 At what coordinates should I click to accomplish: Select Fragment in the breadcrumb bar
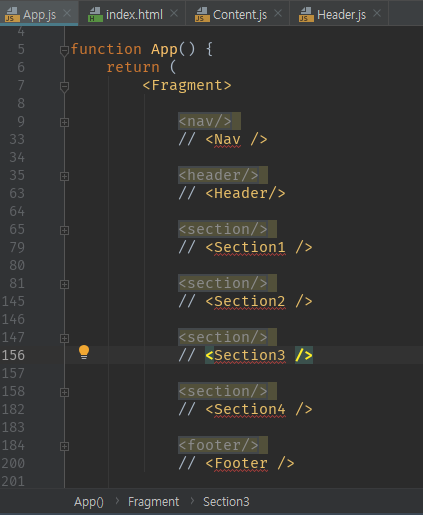tap(153, 502)
